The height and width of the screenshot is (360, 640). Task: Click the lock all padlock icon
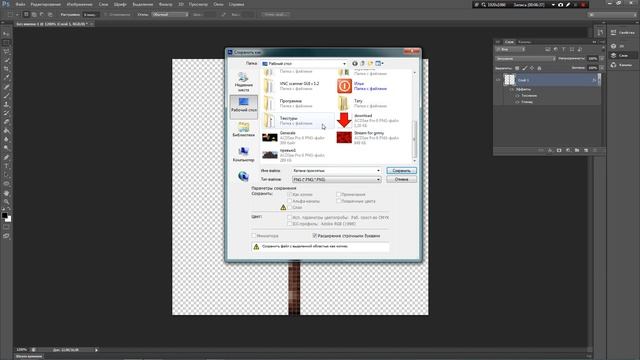(x=539, y=68)
